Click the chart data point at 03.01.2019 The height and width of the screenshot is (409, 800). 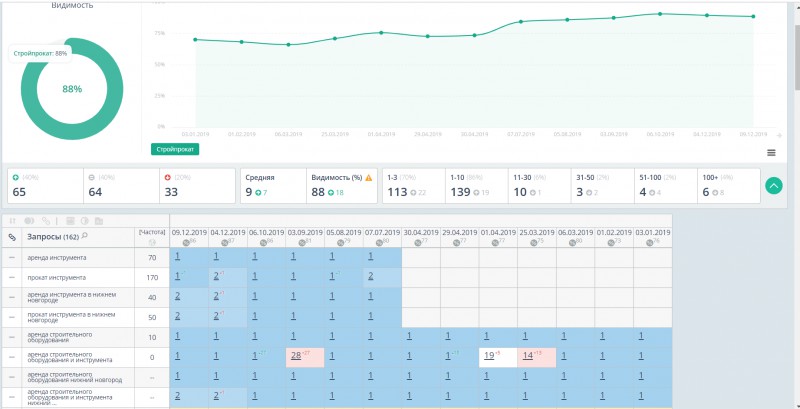click(x=195, y=39)
